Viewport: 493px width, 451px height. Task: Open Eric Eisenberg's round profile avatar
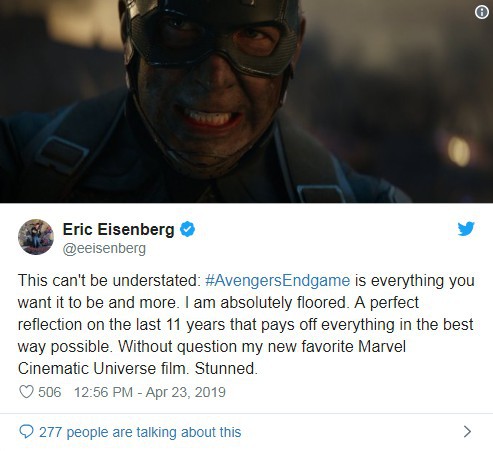click(36, 237)
